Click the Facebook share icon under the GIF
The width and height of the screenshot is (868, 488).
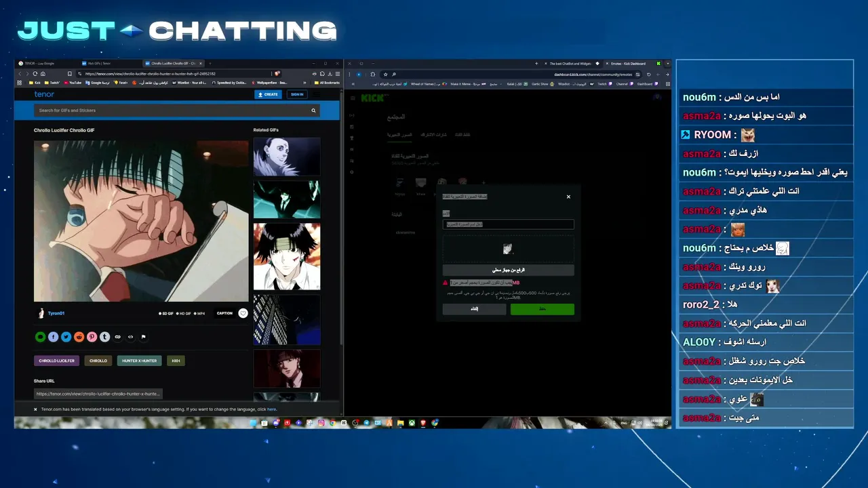54,337
